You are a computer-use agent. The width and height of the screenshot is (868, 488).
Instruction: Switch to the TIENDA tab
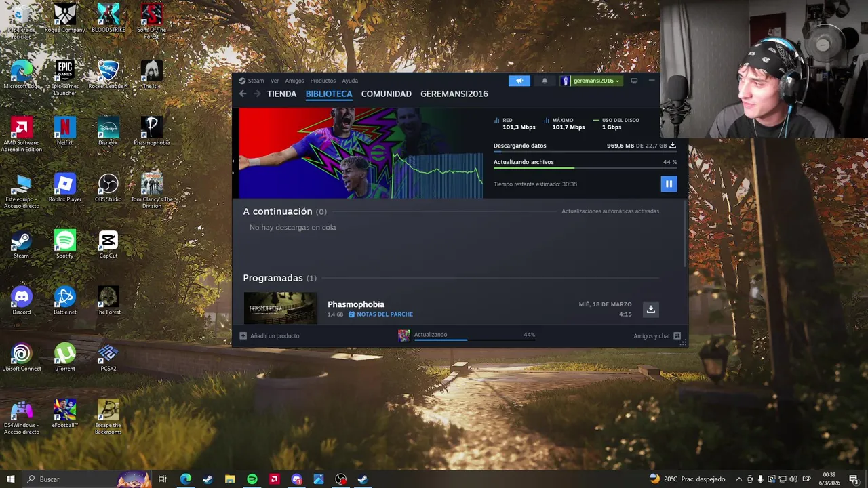click(x=281, y=94)
